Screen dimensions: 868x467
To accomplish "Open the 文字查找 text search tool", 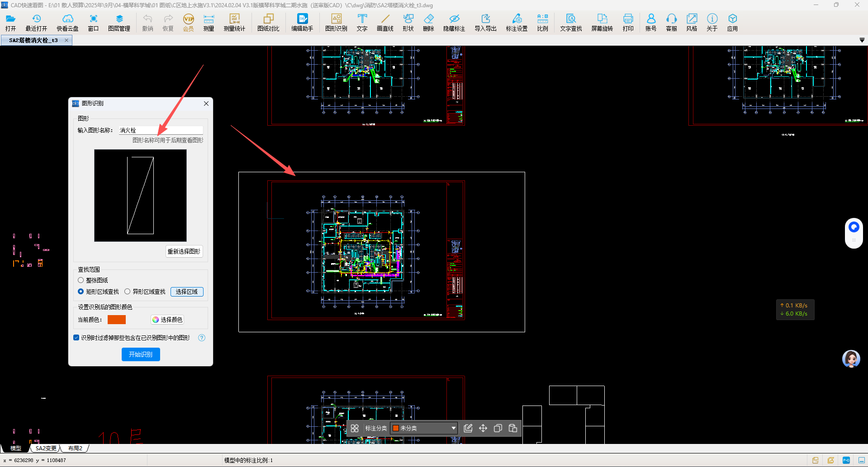I will 571,23.
